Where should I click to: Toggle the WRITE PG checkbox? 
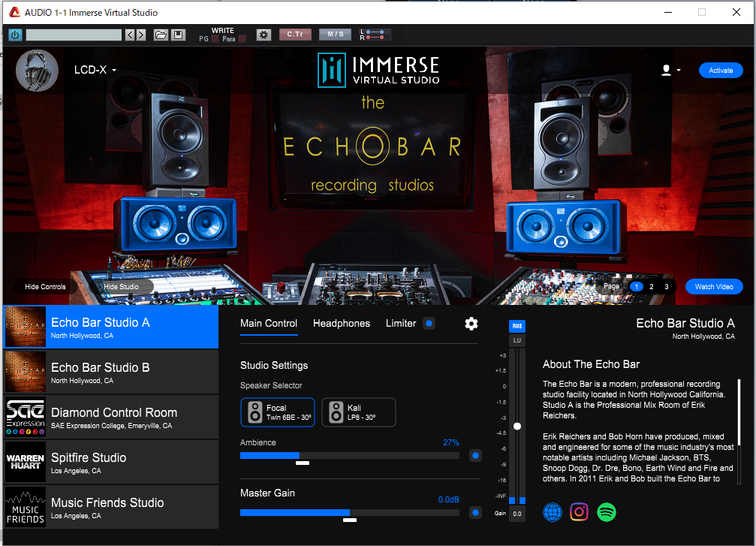(x=215, y=39)
